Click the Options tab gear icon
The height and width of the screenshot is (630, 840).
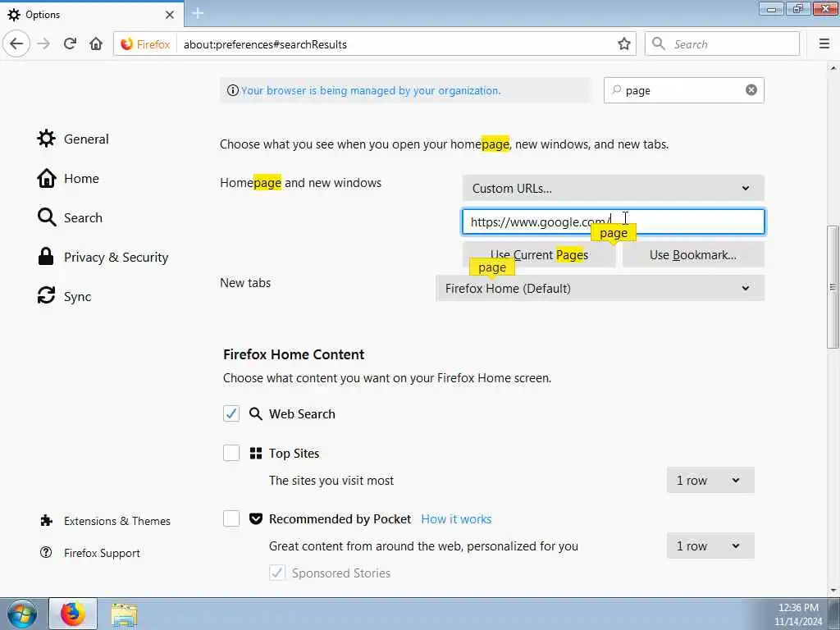(14, 15)
